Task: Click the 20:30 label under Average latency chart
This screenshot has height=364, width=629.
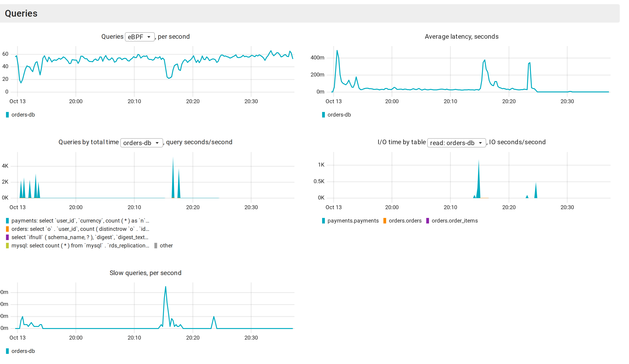Action: pos(567,101)
